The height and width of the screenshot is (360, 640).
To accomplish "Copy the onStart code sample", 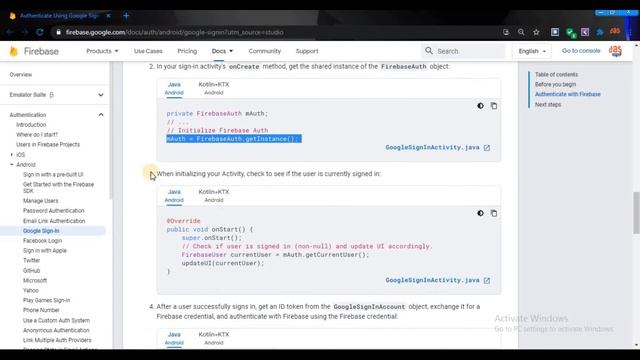I will click(494, 213).
